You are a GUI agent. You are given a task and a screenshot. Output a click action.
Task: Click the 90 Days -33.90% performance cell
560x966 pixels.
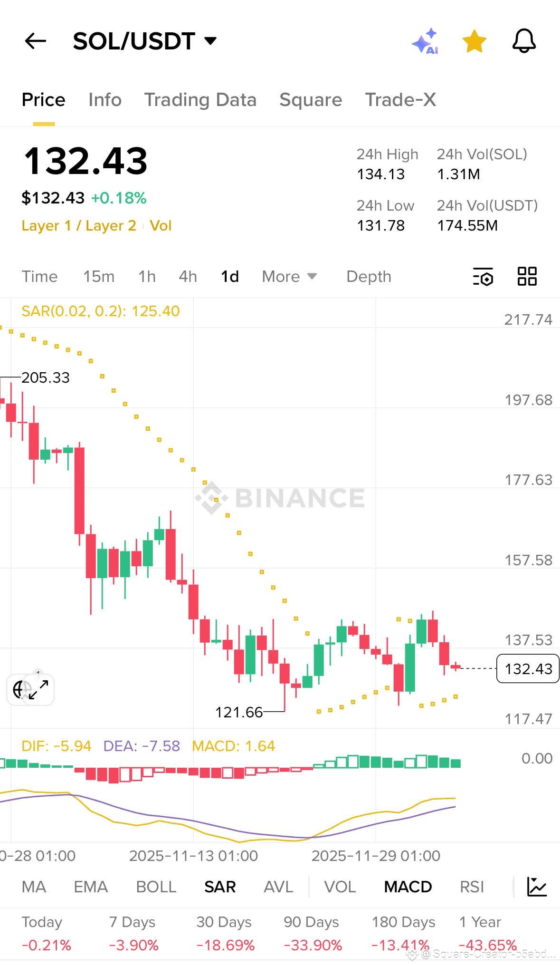click(313, 934)
